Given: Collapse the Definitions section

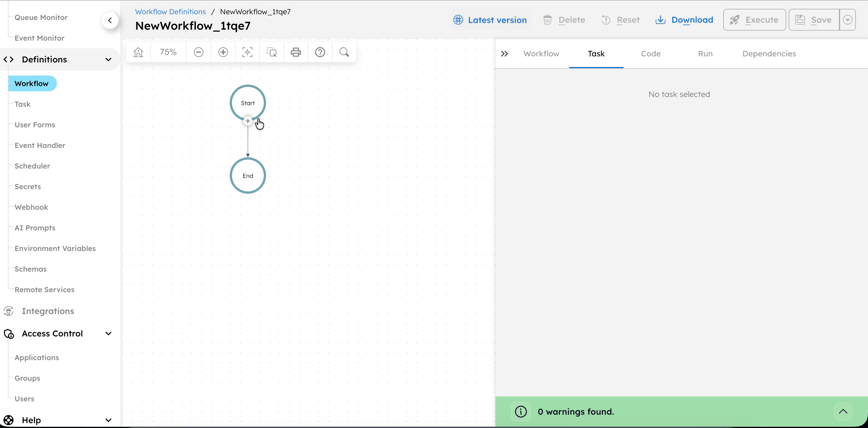Looking at the screenshot, I should tap(108, 60).
